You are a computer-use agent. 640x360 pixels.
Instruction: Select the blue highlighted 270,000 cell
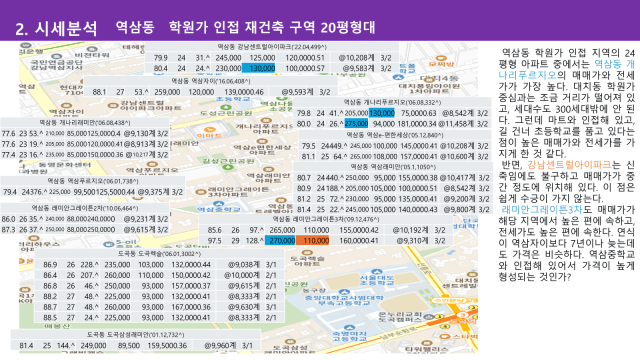280,241
